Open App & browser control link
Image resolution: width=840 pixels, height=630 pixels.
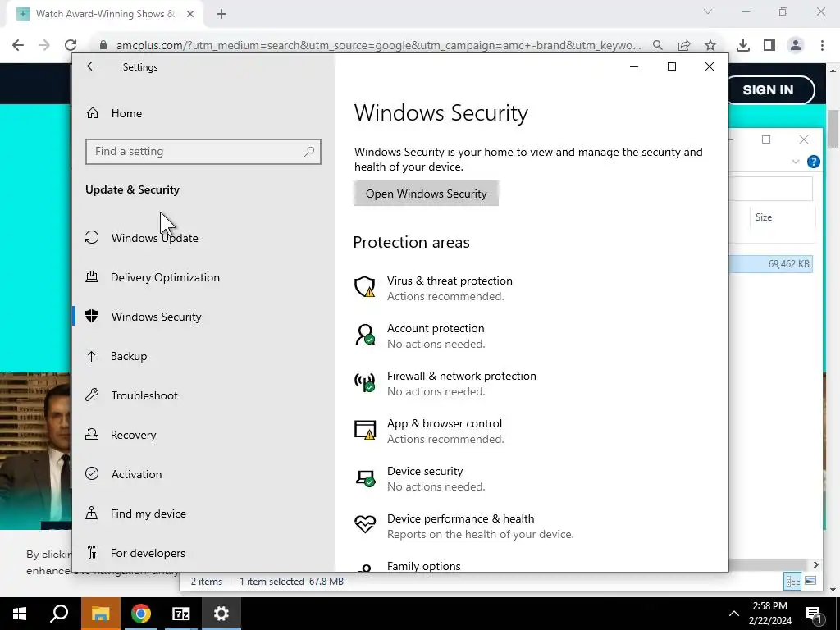tap(444, 424)
